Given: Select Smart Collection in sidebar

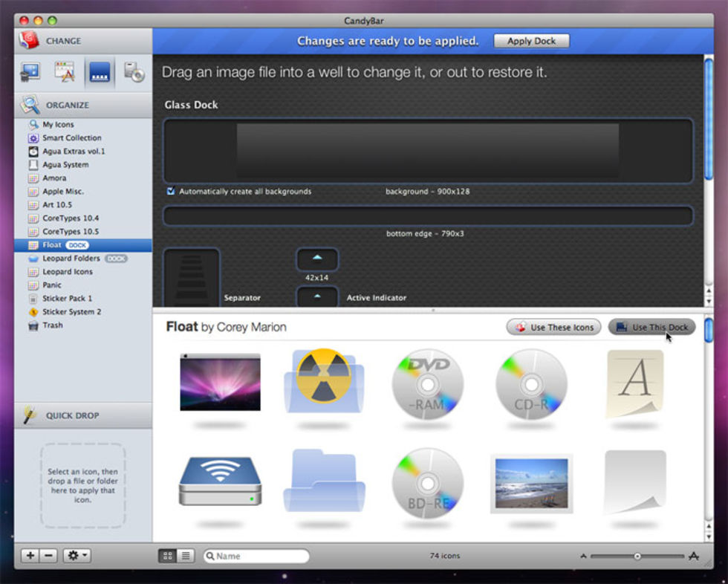Looking at the screenshot, I should tap(71, 138).
